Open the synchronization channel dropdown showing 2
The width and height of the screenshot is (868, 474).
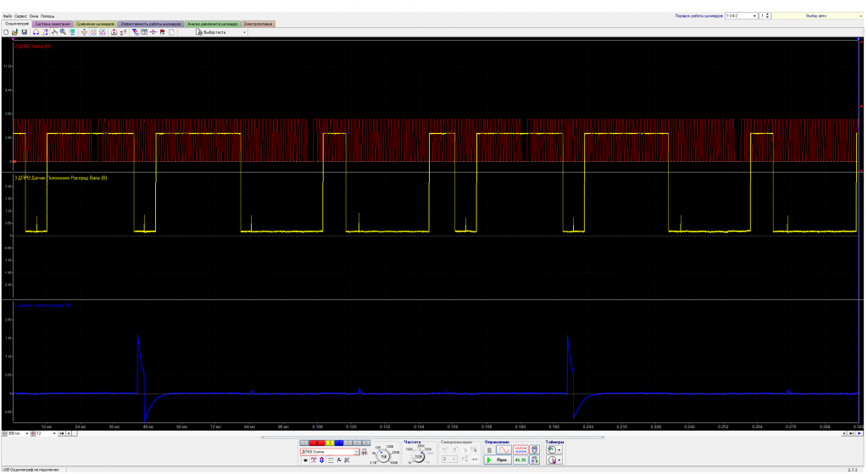(449, 459)
